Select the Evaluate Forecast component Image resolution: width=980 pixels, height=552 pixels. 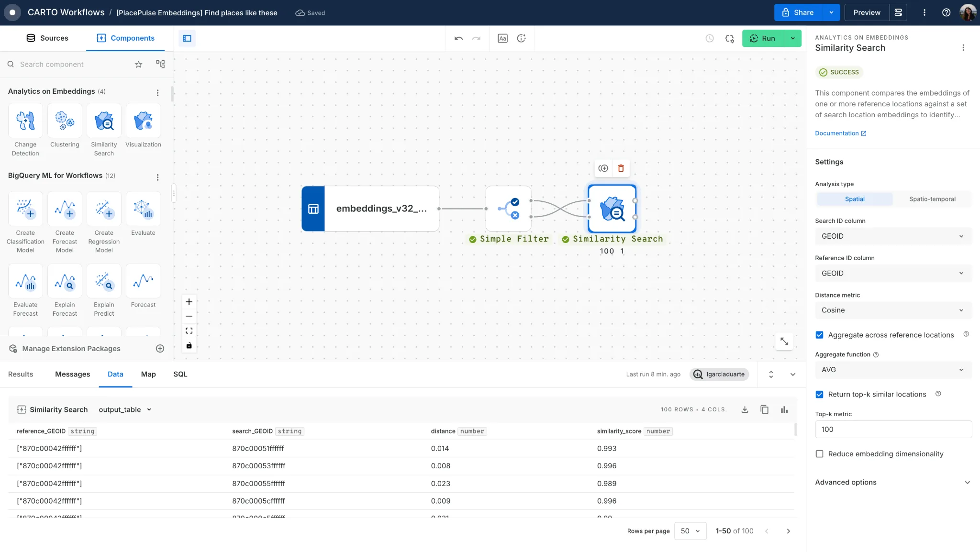click(x=25, y=281)
